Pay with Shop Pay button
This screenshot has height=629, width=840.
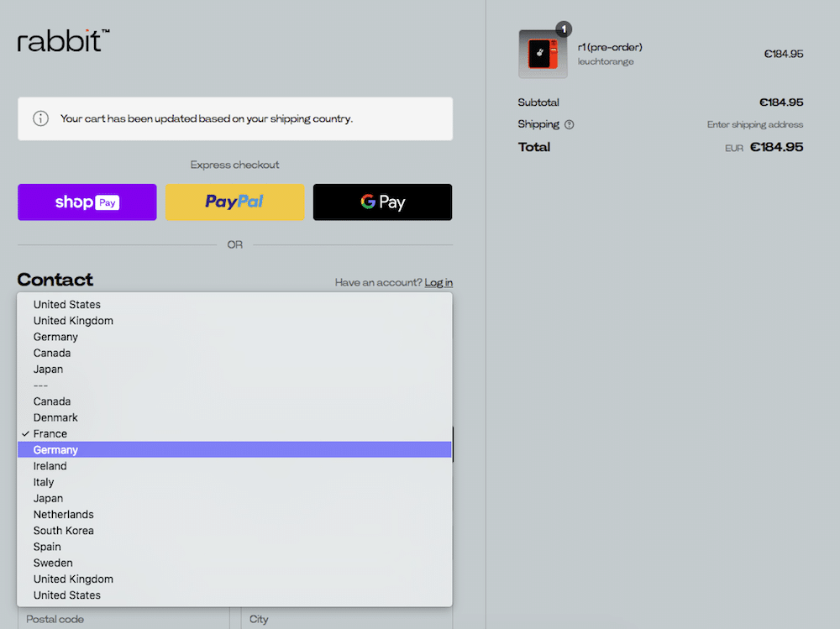click(87, 202)
